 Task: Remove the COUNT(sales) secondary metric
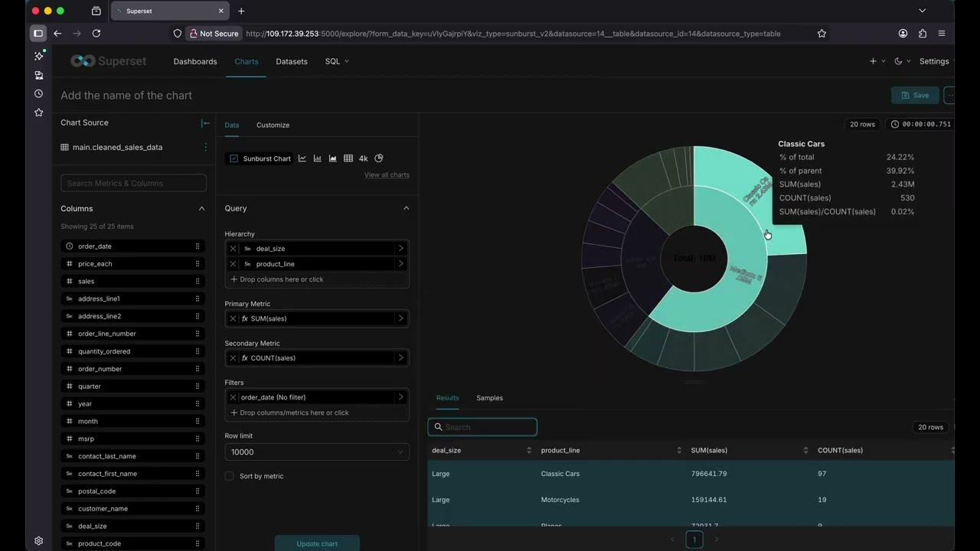point(234,358)
